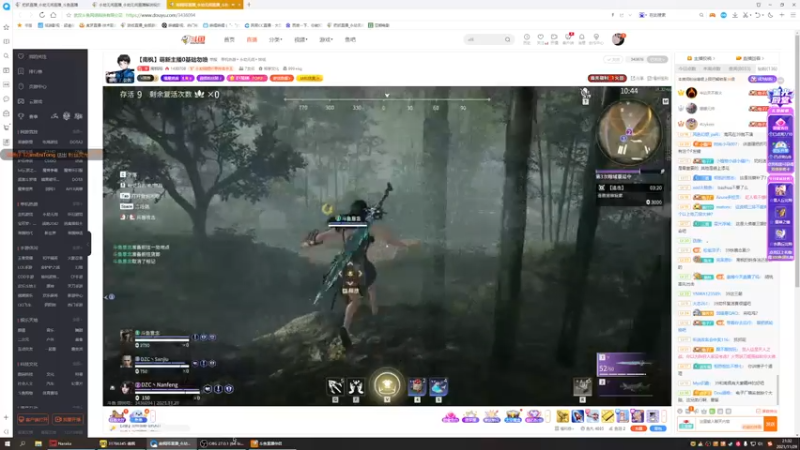Switch to the 直播回看 tab above the chat
800x450 pixels.
click(749, 58)
